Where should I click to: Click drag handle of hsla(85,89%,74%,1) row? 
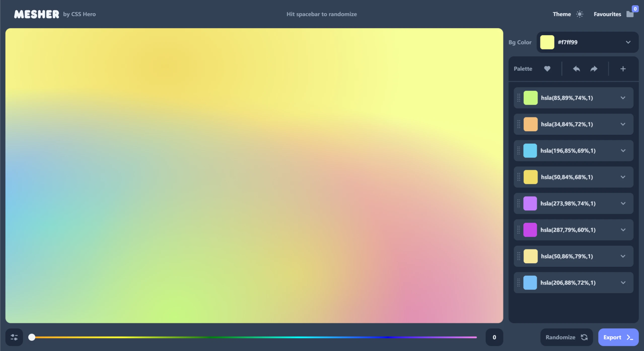pyautogui.click(x=519, y=98)
